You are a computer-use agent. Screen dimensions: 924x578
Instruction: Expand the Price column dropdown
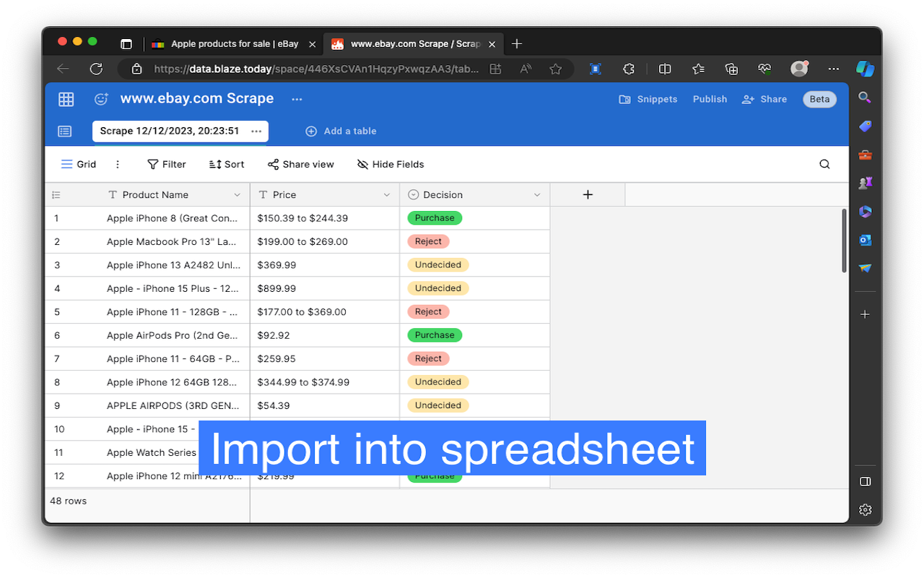coord(387,195)
